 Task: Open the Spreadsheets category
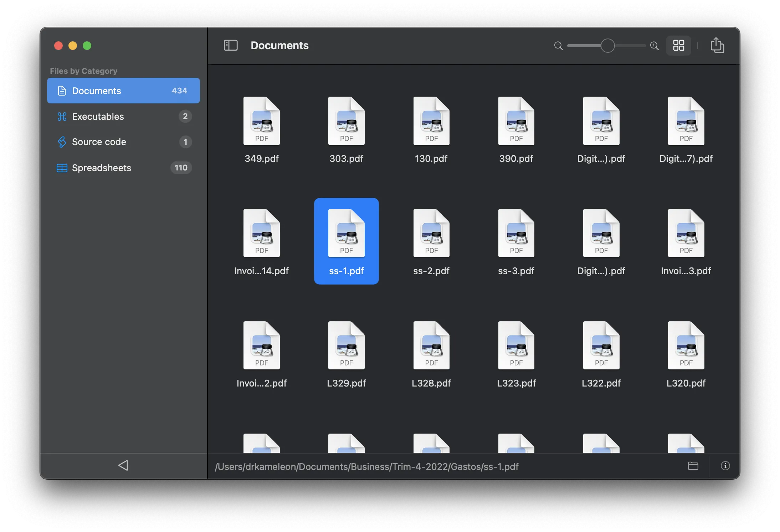(123, 168)
